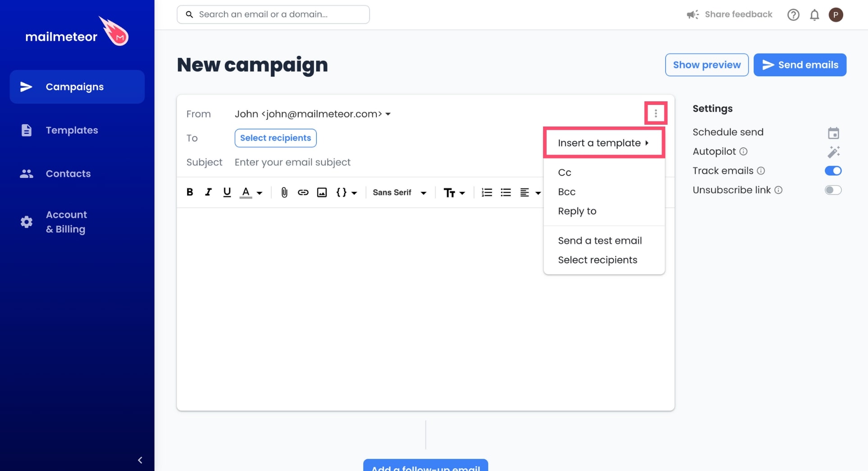
Task: Click the search email or domain field
Action: 273,14
